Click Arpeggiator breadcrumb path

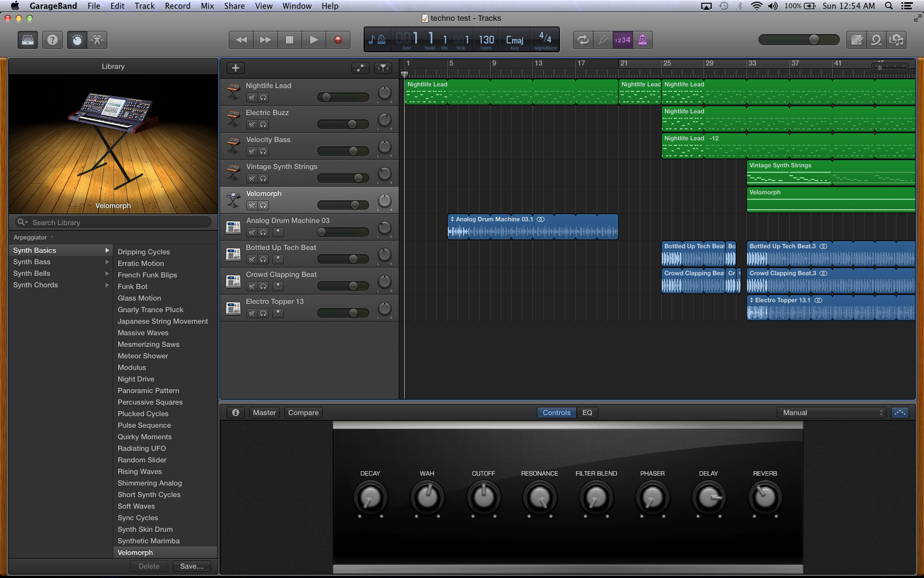(30, 237)
